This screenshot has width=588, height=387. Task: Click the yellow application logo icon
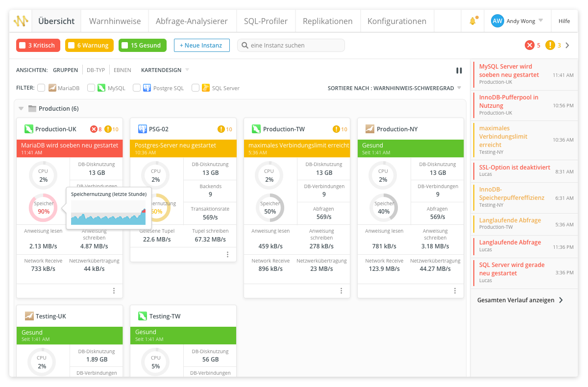(x=21, y=21)
